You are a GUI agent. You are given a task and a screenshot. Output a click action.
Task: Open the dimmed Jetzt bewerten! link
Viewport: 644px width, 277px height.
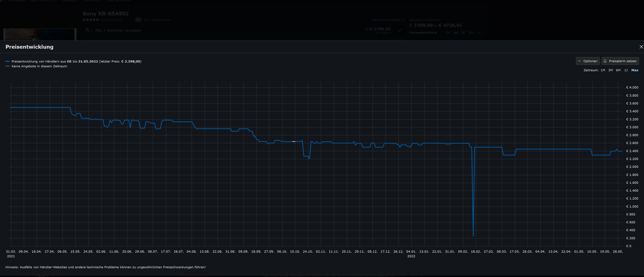point(111,20)
